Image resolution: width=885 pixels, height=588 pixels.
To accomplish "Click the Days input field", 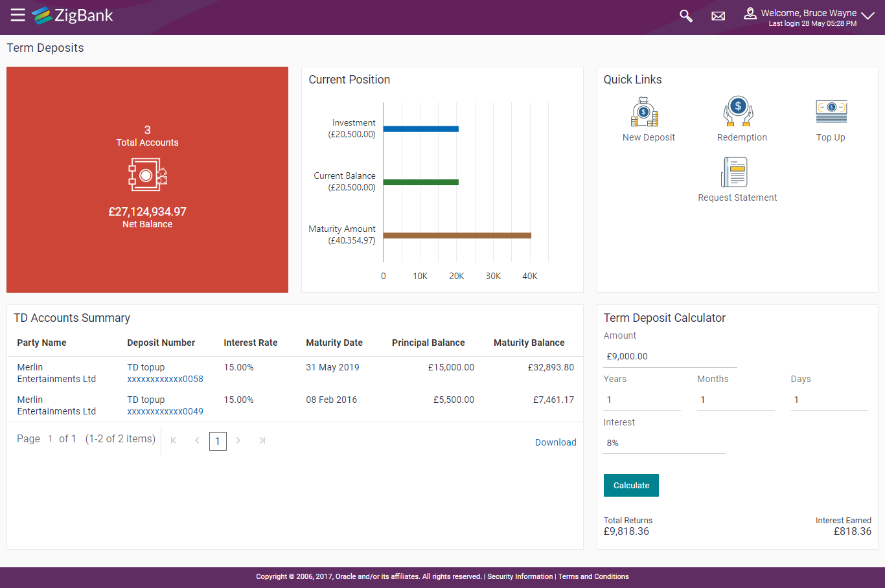I will point(829,400).
